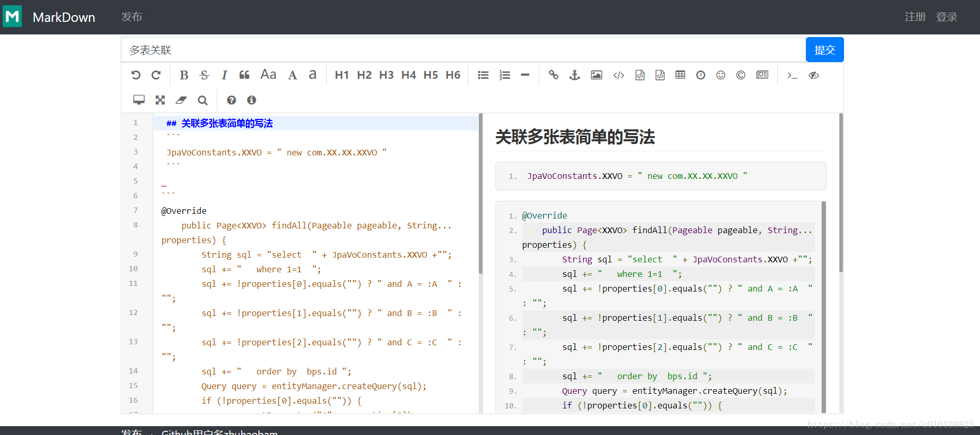Insert HTML entities copyright icon
The image size is (980, 435).
[741, 75]
